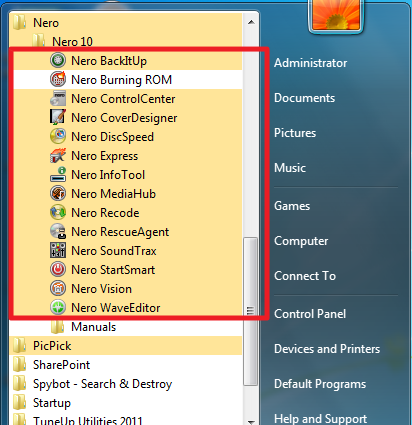This screenshot has width=412, height=425.
Task: Open Control Panel from the right pane
Action: 310,314
